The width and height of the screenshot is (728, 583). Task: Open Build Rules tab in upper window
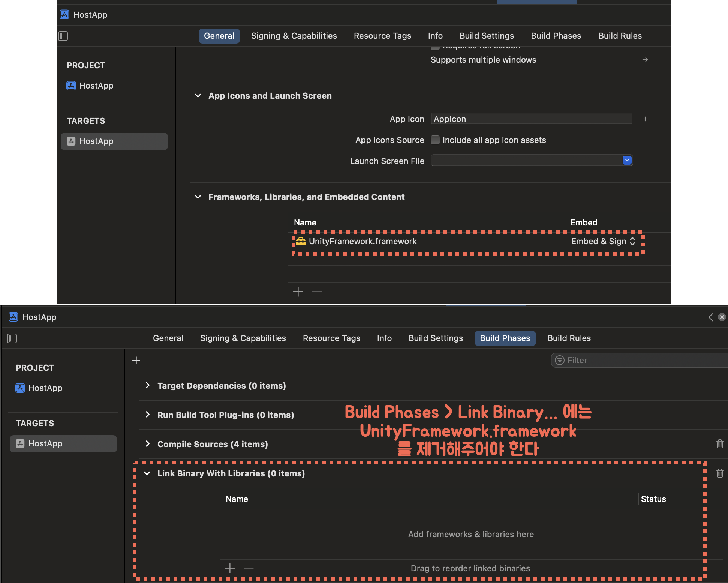pyautogui.click(x=620, y=36)
